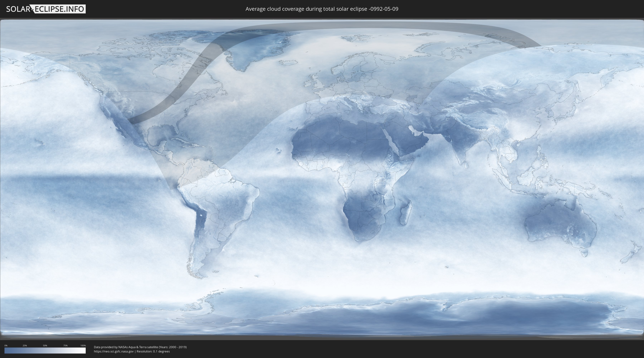Viewport: 644px width, 358px height.
Task: Click the neo.sci.gsfc.nasa.gov URL text
Action: [x=113, y=351]
